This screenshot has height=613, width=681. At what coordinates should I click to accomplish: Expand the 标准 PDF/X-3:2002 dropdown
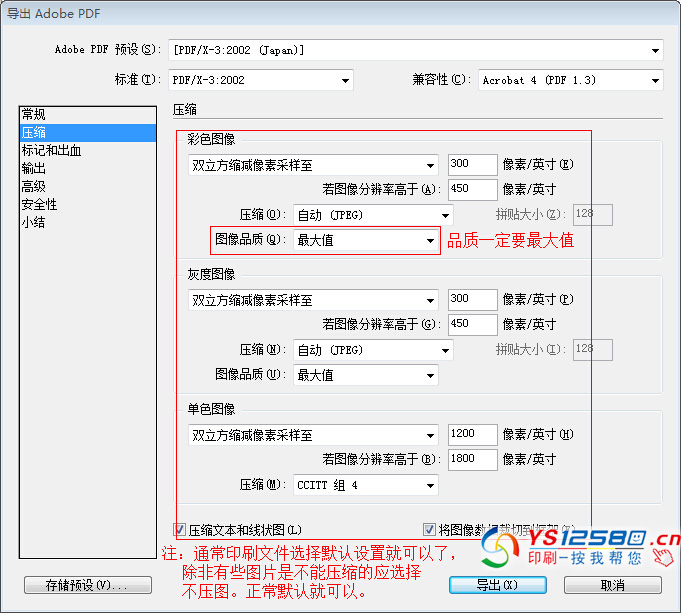[260, 80]
